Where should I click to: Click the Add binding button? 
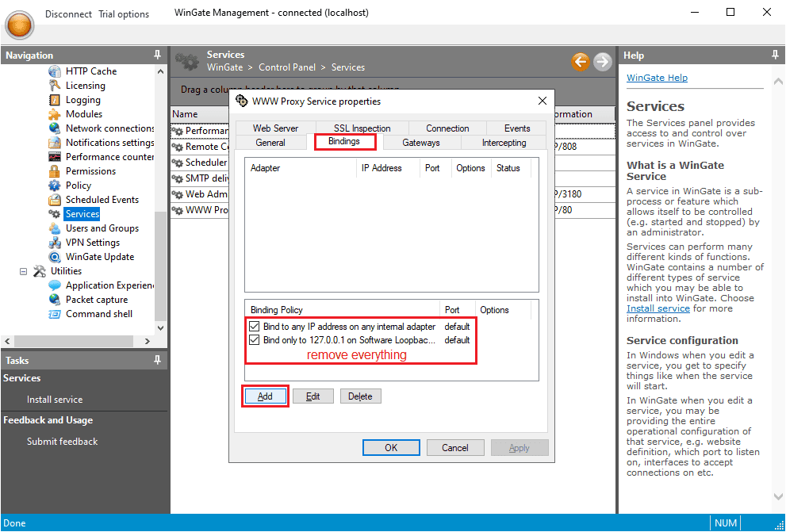pos(265,396)
